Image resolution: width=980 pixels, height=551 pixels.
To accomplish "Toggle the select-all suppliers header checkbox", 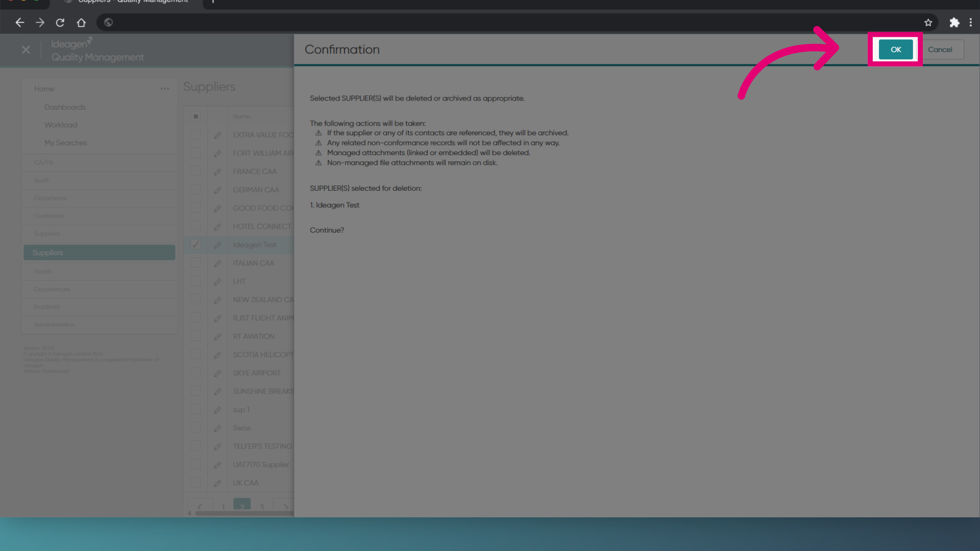I will coord(195,116).
